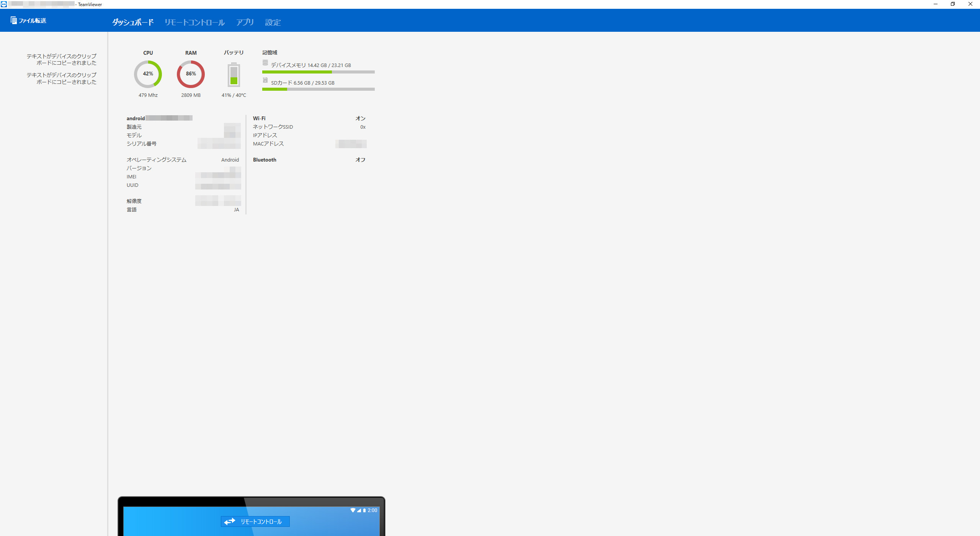
Task: Click the first clipboard copied message
Action: click(62, 59)
